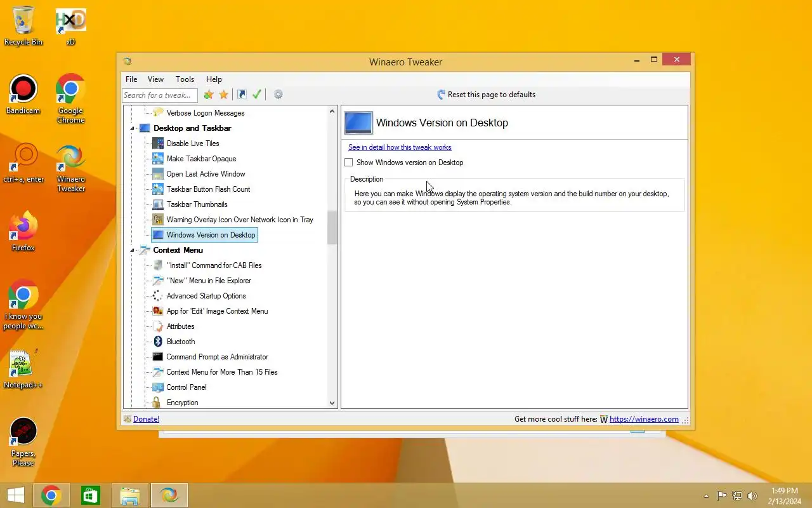Click the Taskbar Button Flash Count icon
This screenshot has width=812, height=508.
(158, 189)
